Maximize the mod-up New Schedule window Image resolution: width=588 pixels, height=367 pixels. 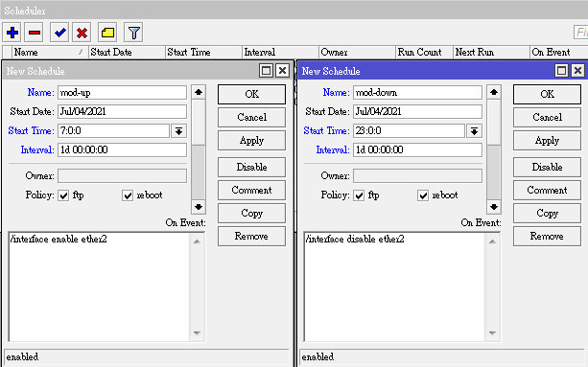click(x=267, y=70)
